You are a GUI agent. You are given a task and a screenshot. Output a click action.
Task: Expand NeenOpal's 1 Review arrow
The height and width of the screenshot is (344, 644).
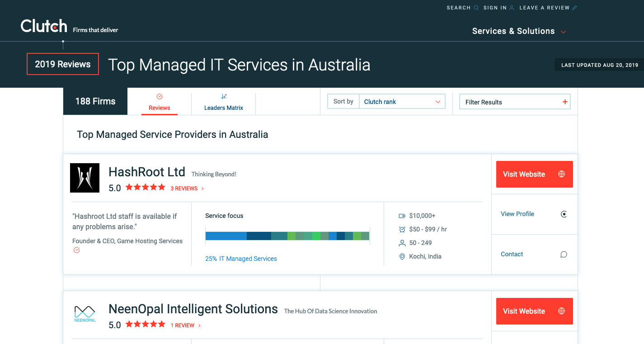pyautogui.click(x=199, y=325)
